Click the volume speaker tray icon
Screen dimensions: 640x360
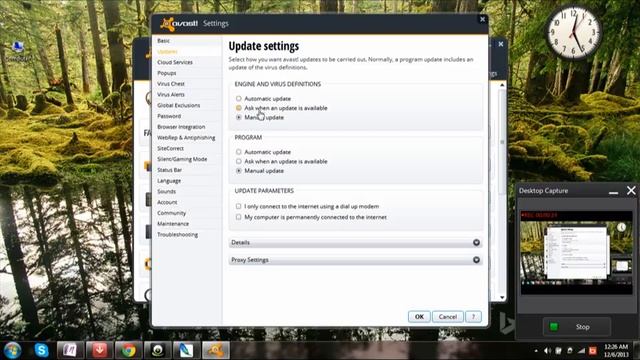click(547, 351)
